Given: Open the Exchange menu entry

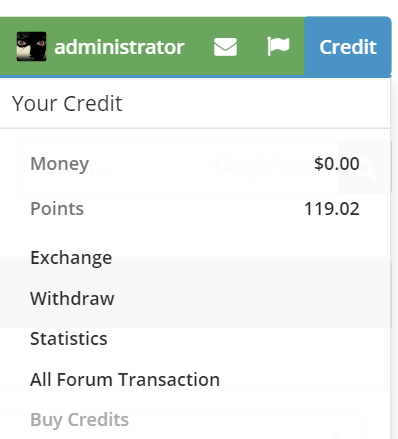Looking at the screenshot, I should coord(71,258).
